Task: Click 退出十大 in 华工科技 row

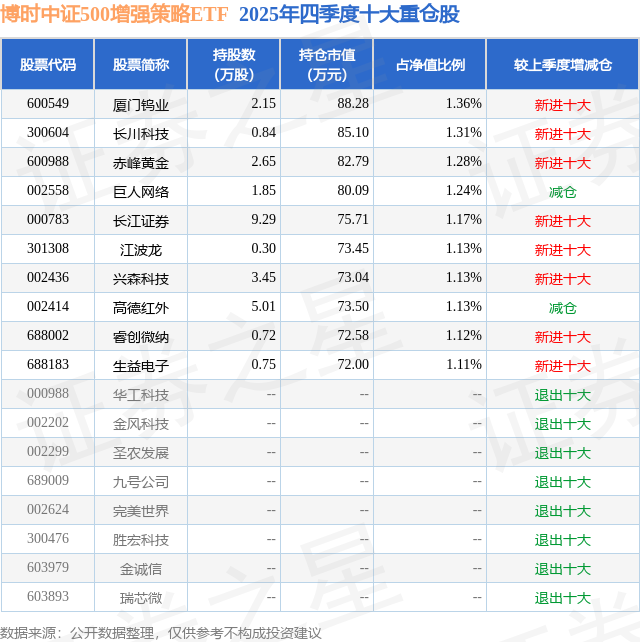Action: (x=563, y=396)
